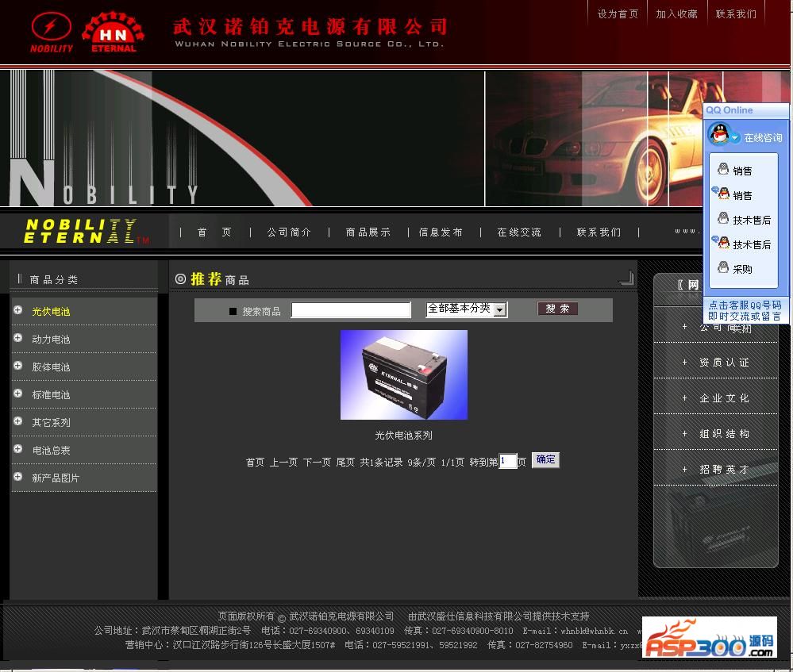Image resolution: width=793 pixels, height=672 pixels.
Task: Select the 动力电池 category
Action: tap(51, 340)
